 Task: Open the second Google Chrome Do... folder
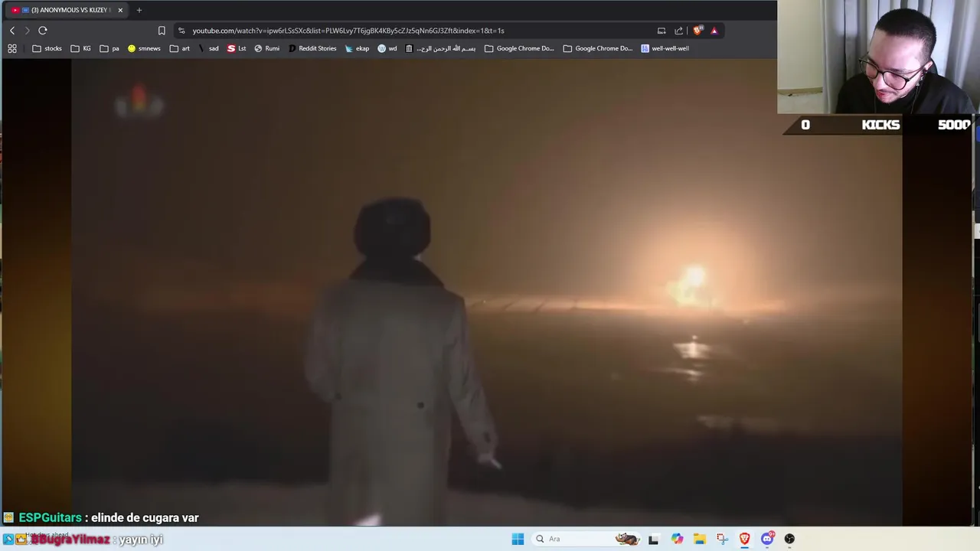[598, 48]
